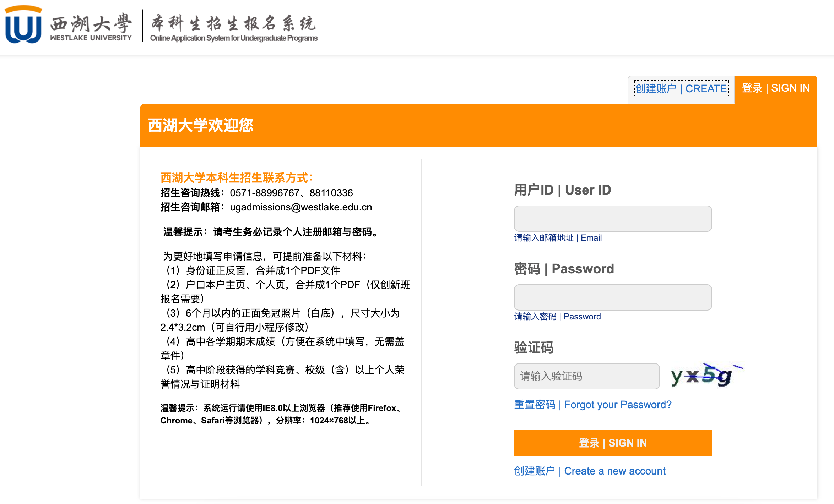834x504 pixels.
Task: Focus the User ID input field
Action: click(x=613, y=219)
